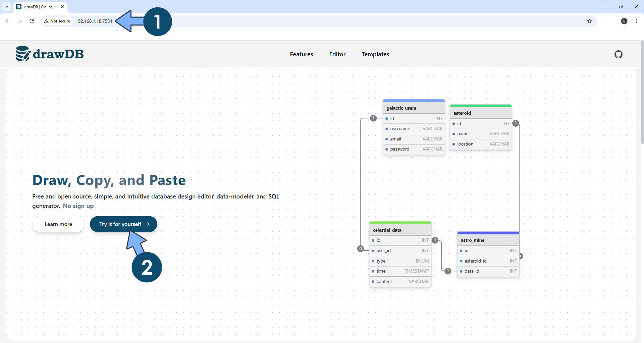
Task: Open Chrome's three-dot menu
Action: click(636, 21)
